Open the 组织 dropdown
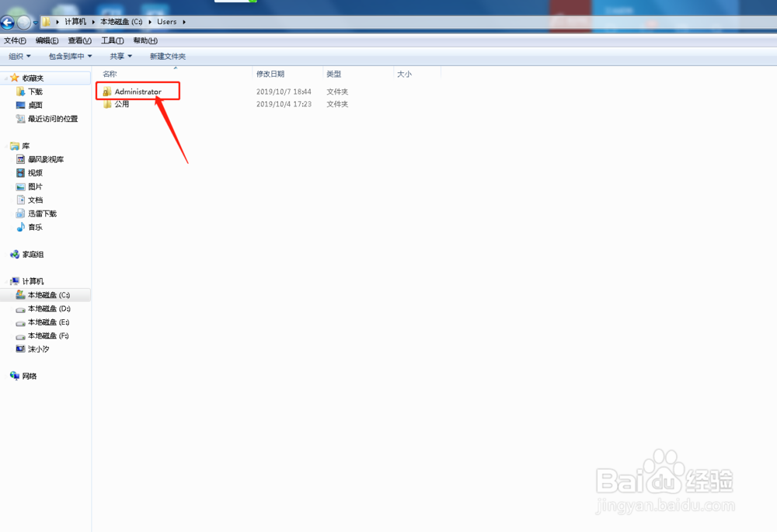 20,57
